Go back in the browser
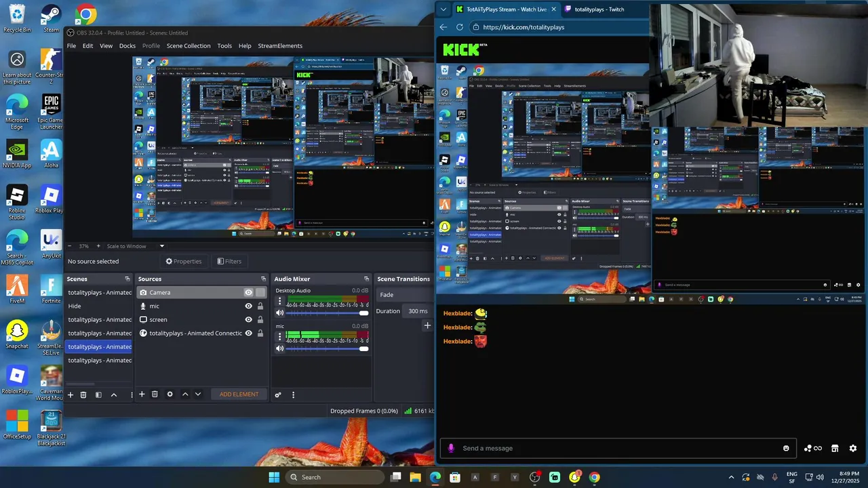 [x=443, y=27]
